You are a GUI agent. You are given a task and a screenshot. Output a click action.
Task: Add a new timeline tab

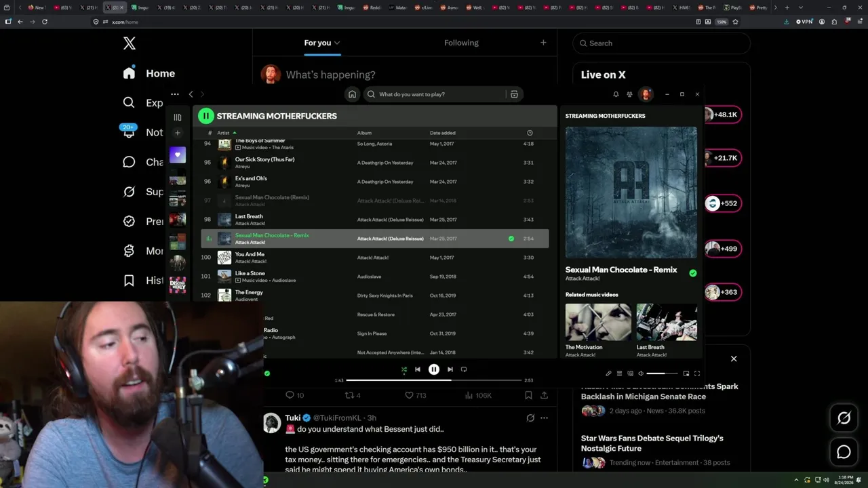tap(543, 43)
